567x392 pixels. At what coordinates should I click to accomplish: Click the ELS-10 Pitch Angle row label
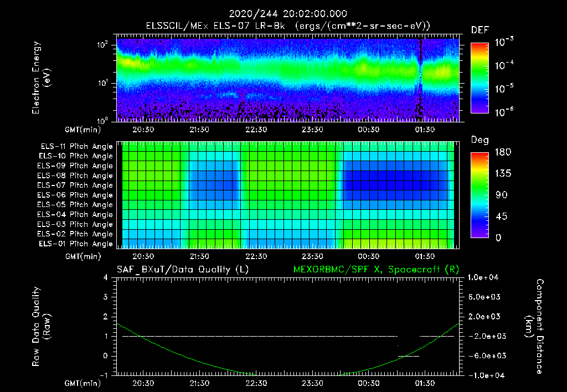76,156
